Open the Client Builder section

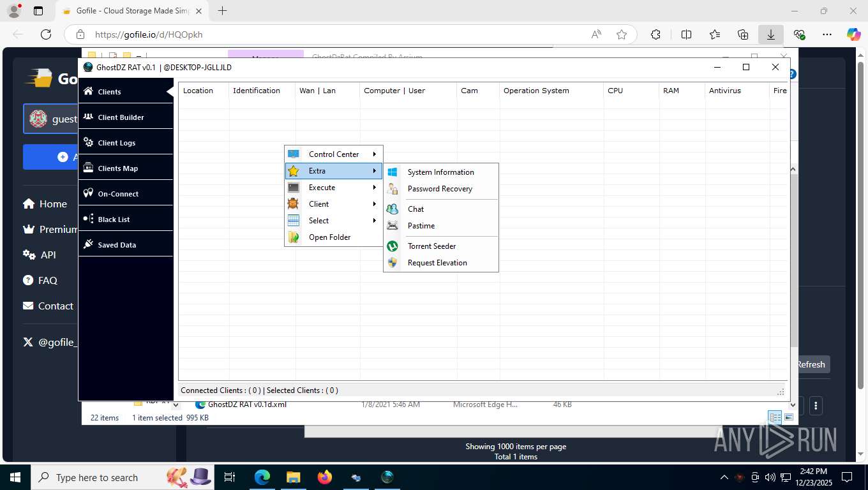click(126, 117)
